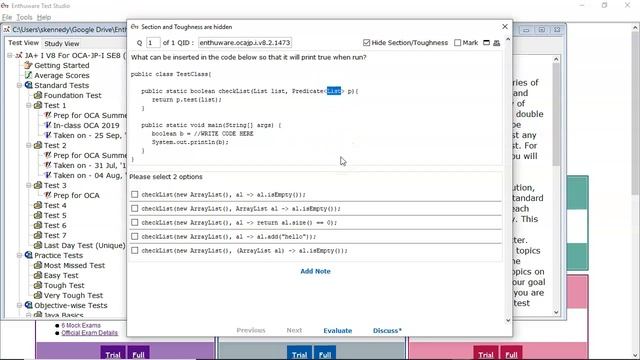Image resolution: width=640 pixels, height=360 pixels.
Task: Collapse the Practice Tests node
Action: 19,255
